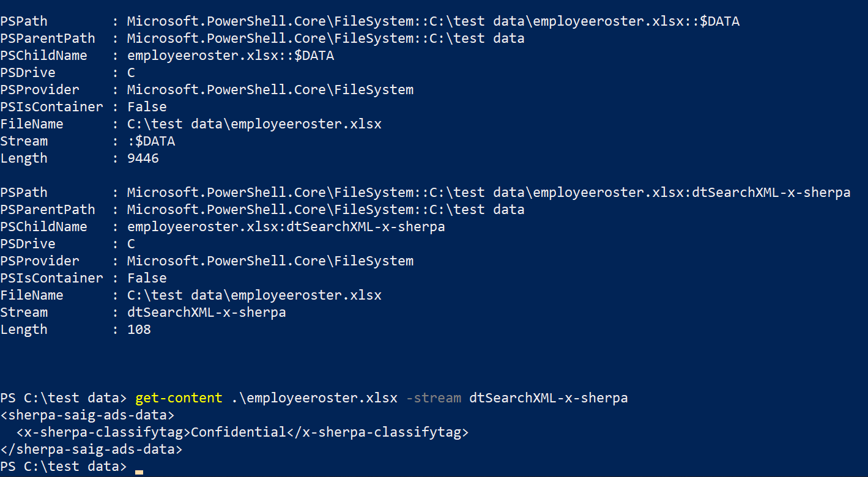Click the yellow get-content command word
Image resolution: width=868 pixels, height=477 pixels.
(178, 398)
